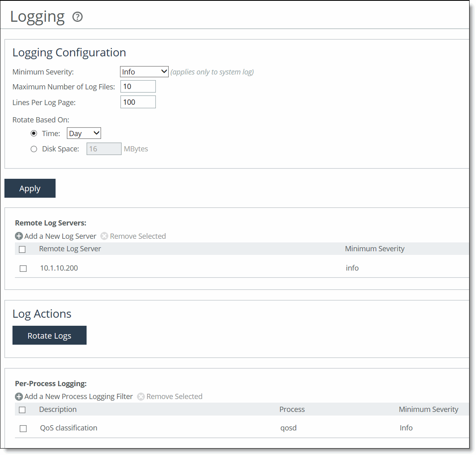Click Remove Selected in Per-Process Logging
The width and height of the screenshot is (476, 455).
click(x=174, y=397)
